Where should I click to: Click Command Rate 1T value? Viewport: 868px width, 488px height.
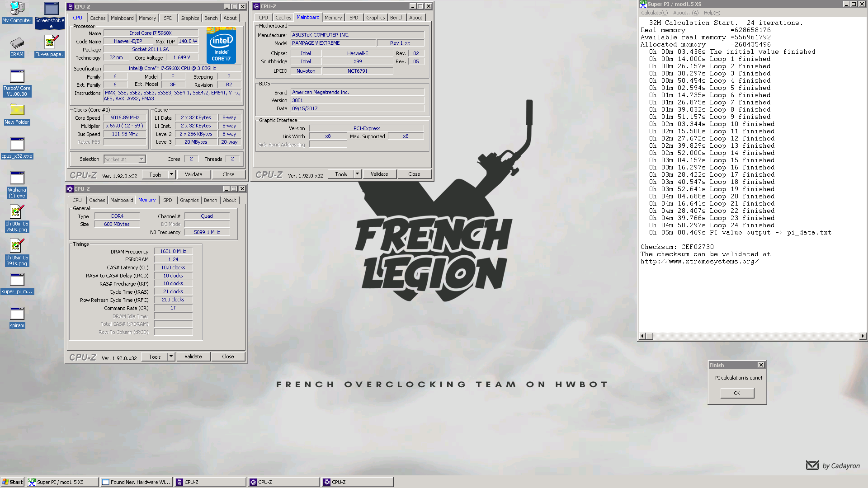coord(173,308)
